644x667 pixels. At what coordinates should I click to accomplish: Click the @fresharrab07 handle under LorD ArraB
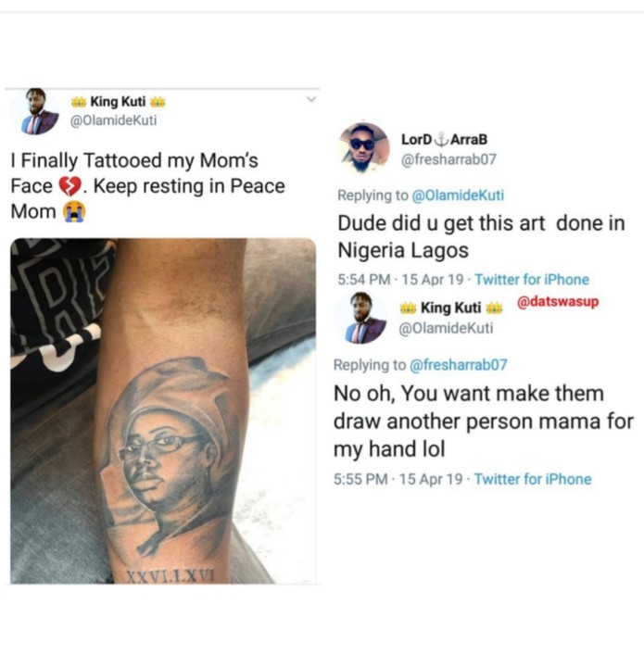click(444, 159)
